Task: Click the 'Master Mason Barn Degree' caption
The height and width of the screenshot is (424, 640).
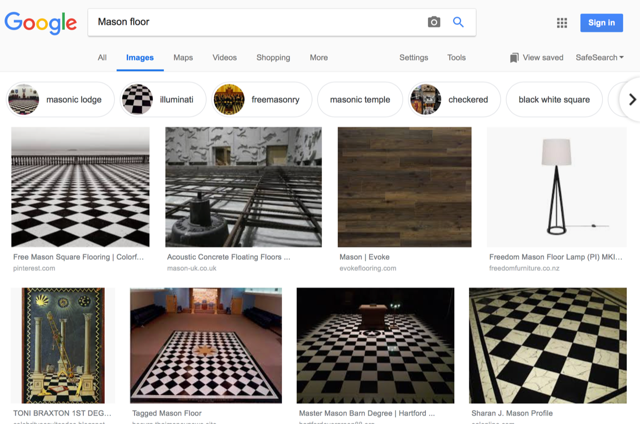Action: pos(367,413)
